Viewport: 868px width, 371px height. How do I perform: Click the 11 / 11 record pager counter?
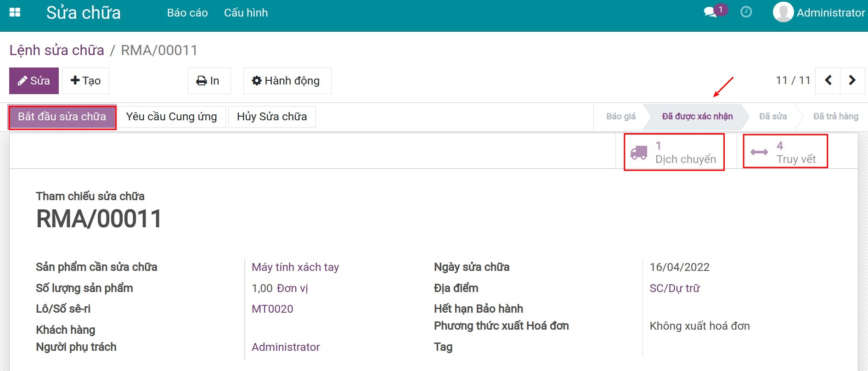pyautogui.click(x=793, y=80)
